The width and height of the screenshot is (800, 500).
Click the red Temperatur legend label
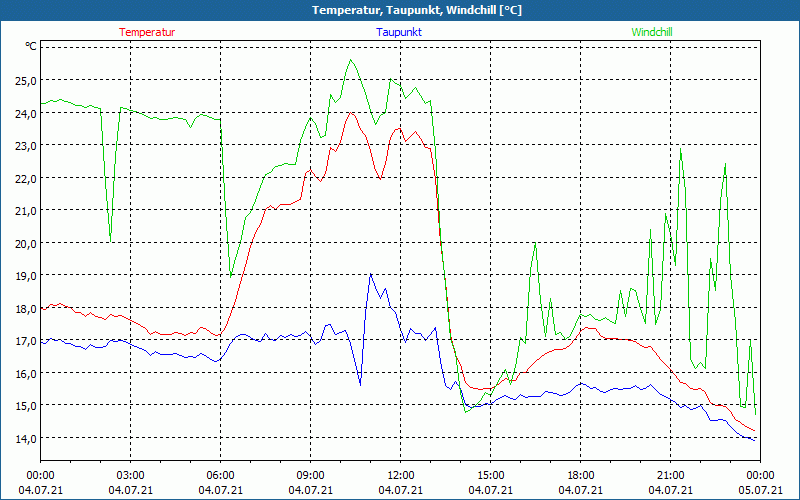click(x=147, y=32)
